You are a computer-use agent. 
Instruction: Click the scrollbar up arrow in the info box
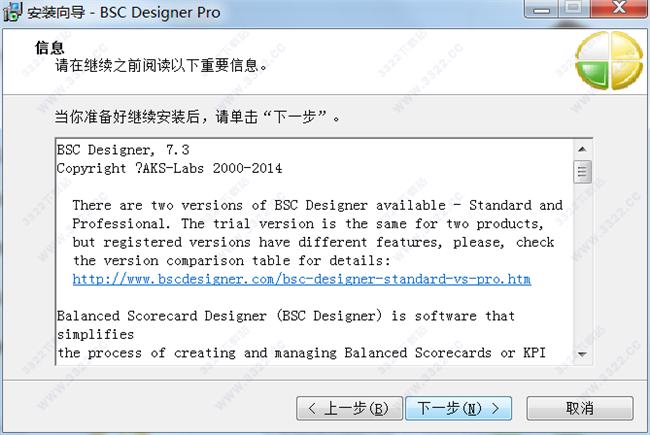(x=580, y=149)
